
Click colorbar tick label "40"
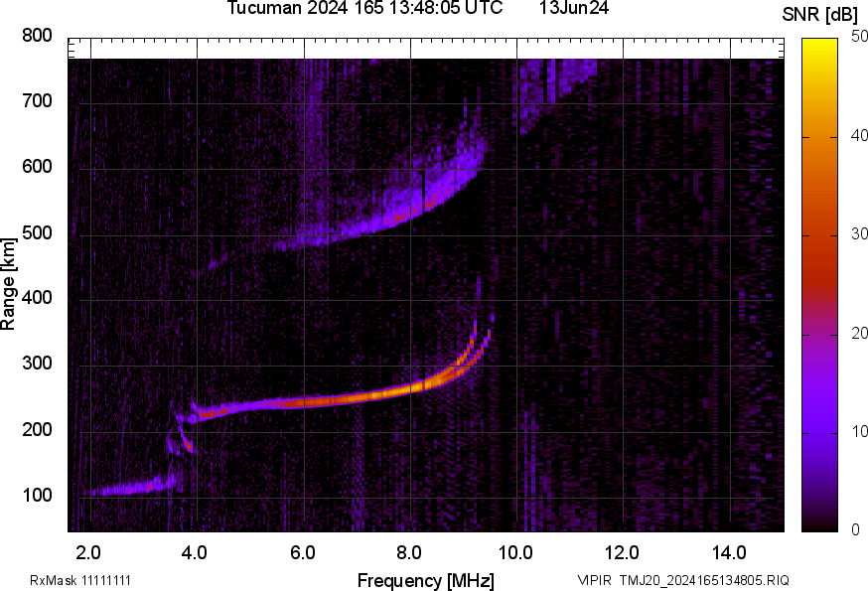pos(859,136)
